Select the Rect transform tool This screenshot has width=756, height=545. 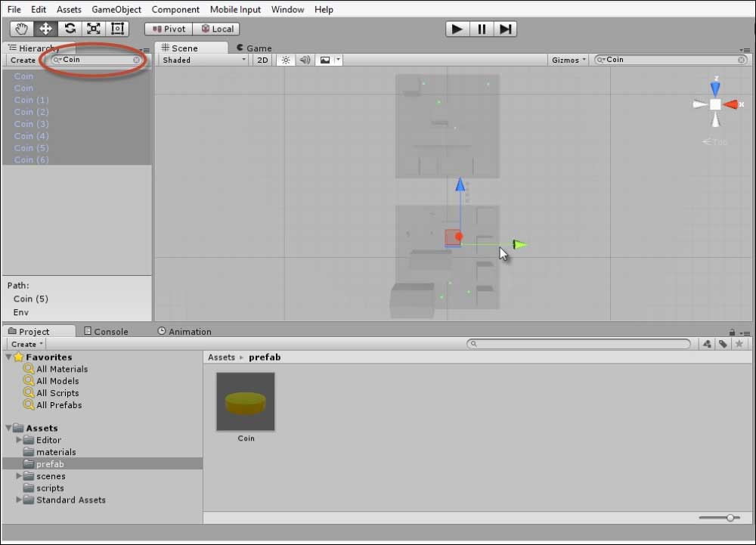pyautogui.click(x=117, y=29)
